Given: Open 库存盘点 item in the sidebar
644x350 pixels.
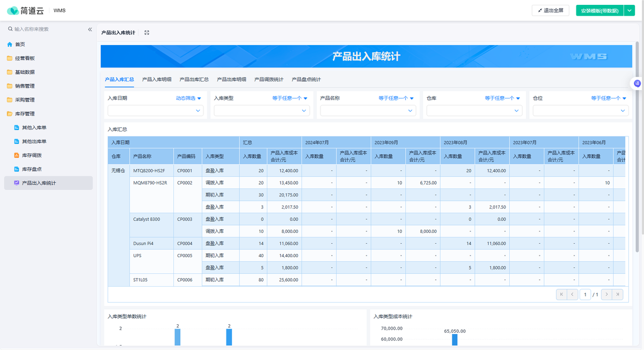Looking at the screenshot, I should pos(32,169).
